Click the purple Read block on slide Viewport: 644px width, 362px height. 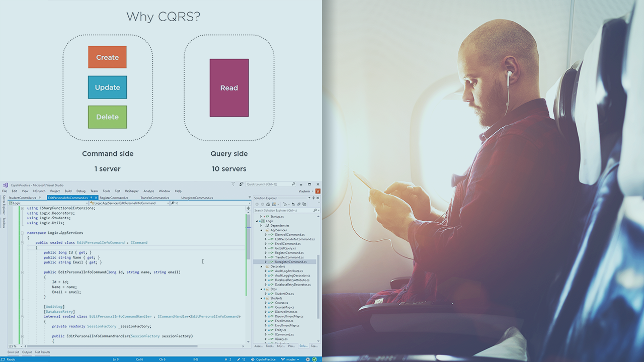click(229, 88)
